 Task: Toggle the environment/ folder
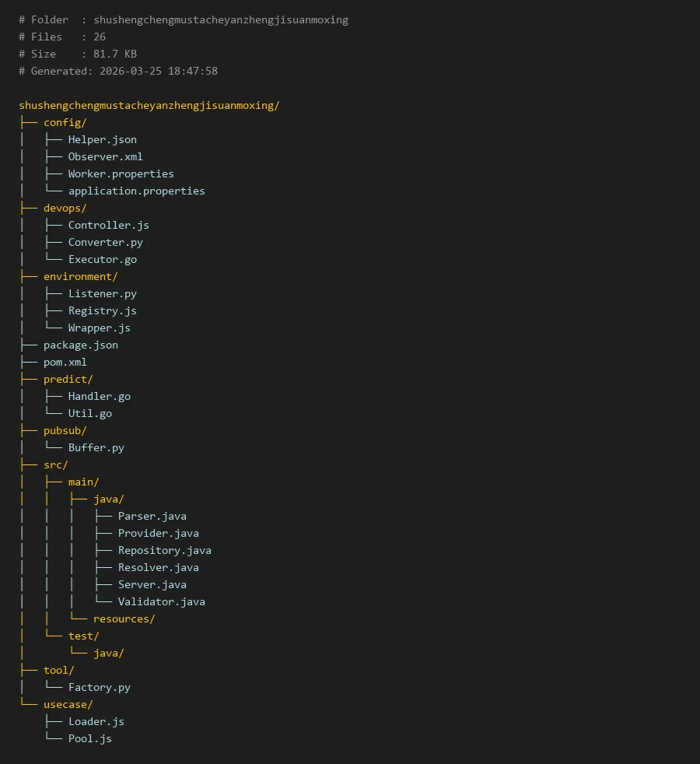[80, 276]
